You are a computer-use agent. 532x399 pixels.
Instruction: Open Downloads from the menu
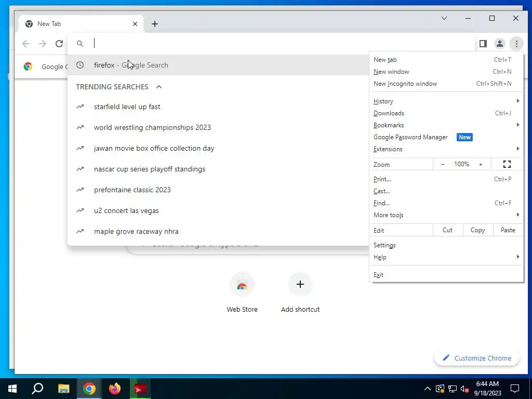[446, 113]
